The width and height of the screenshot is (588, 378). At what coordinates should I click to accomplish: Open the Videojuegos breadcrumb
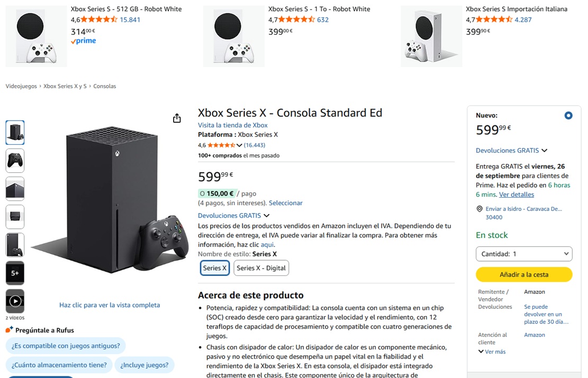tap(21, 86)
